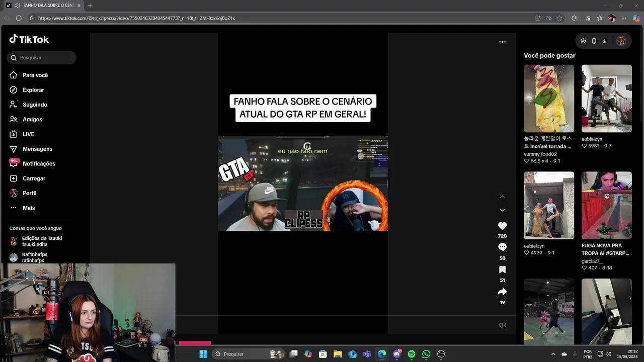
Task: Open LIVE section
Action: [x=22, y=134]
